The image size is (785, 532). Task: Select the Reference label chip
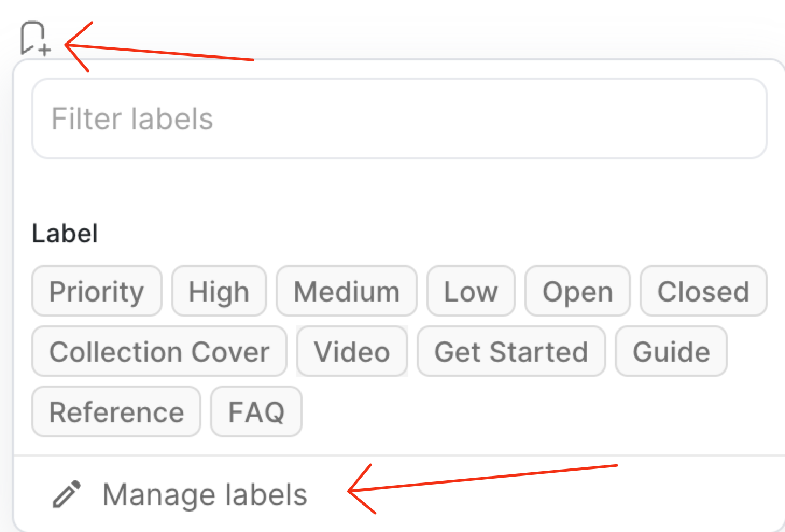(116, 412)
